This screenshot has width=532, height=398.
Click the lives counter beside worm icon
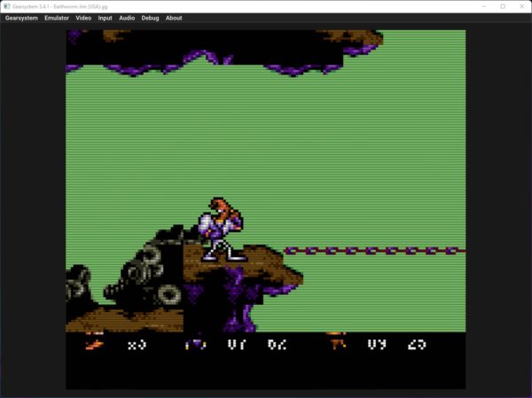click(137, 345)
